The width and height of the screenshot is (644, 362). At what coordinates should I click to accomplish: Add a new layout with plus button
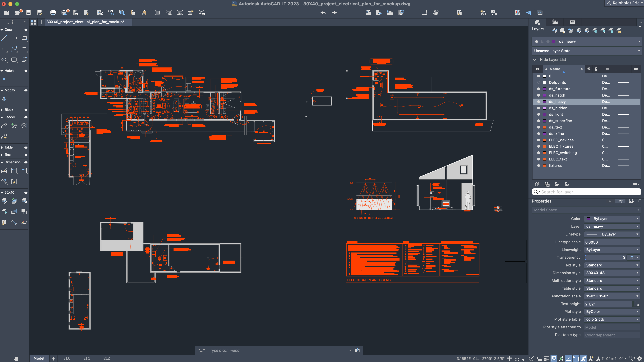53,358
